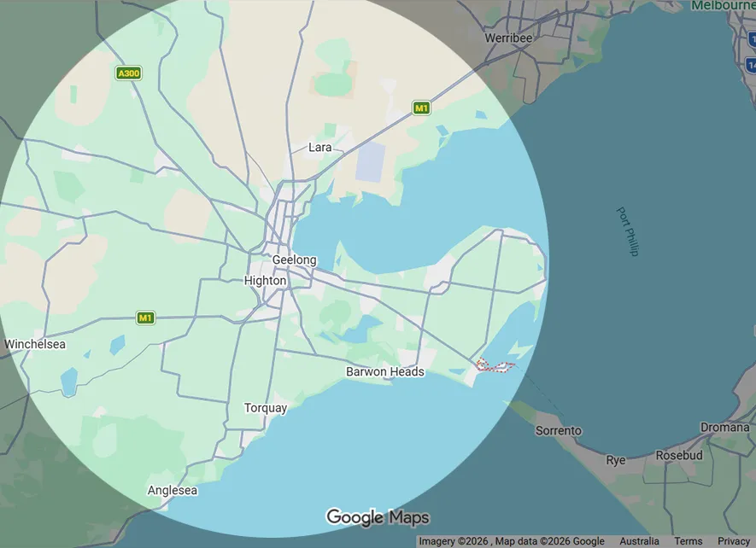756x548 pixels.
Task: Select the Highton label
Action: [265, 281]
